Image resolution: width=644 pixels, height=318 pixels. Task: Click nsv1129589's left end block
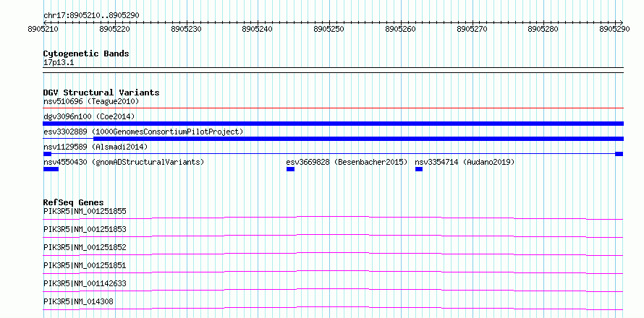47,154
